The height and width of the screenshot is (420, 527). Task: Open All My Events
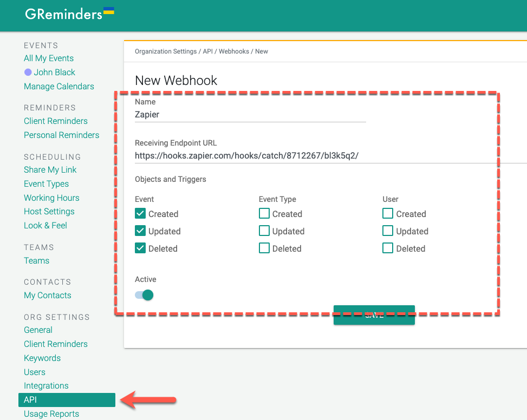(49, 58)
